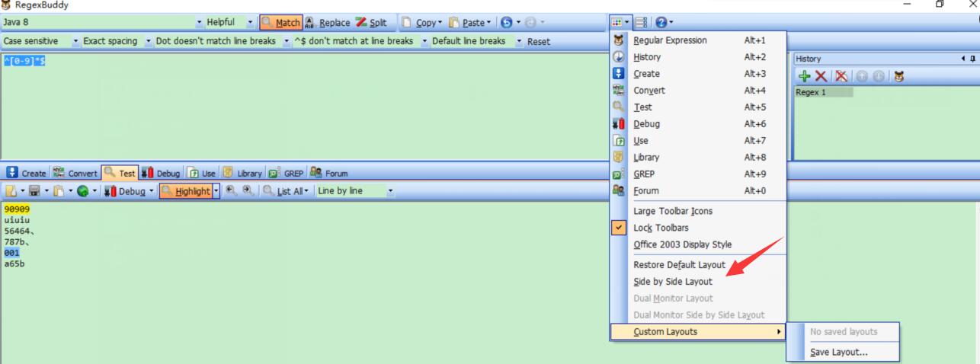Open the Highlight dropdown arrow
This screenshot has width=980, height=364.
tap(216, 191)
